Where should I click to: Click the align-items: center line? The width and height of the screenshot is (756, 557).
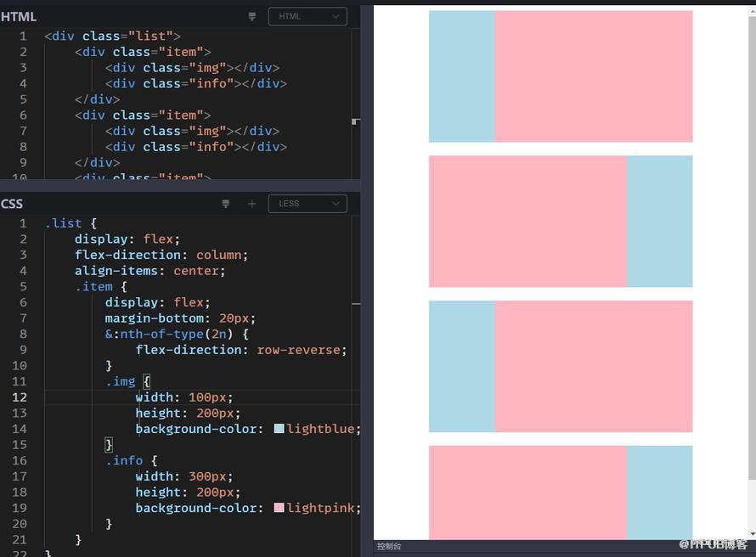pyautogui.click(x=150, y=271)
